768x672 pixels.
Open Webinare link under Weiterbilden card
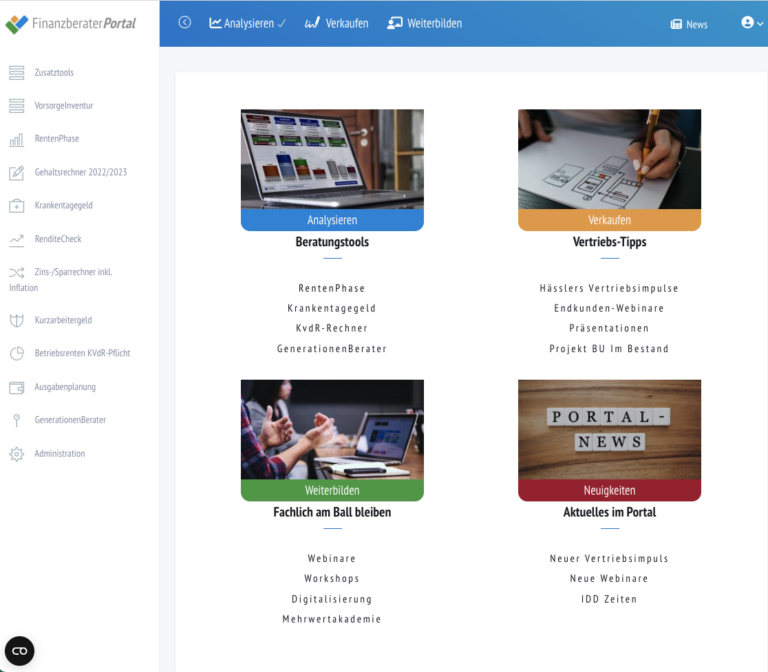pyautogui.click(x=332, y=558)
